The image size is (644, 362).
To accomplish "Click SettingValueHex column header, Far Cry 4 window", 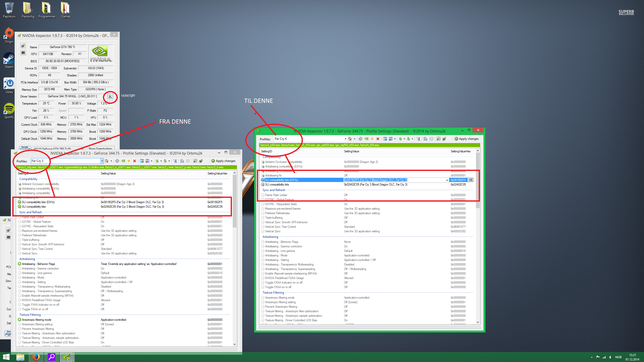I will point(461,151).
